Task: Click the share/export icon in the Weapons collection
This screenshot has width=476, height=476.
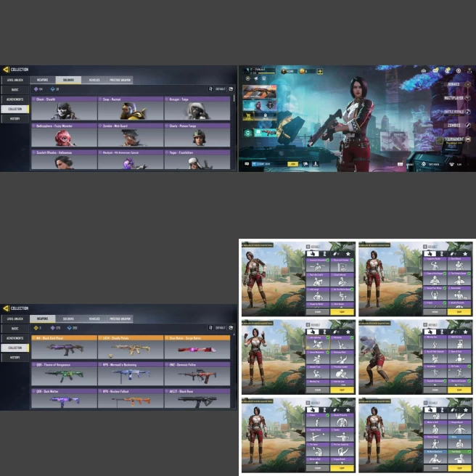Action: tap(231, 327)
